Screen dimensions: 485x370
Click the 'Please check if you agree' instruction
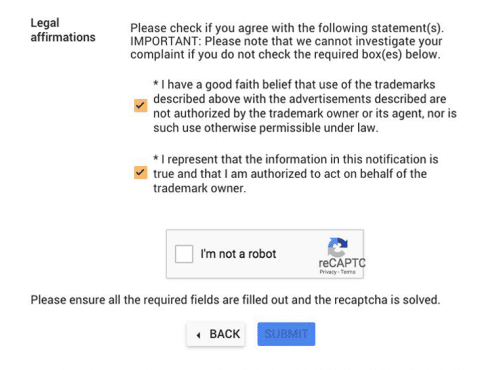287,28
